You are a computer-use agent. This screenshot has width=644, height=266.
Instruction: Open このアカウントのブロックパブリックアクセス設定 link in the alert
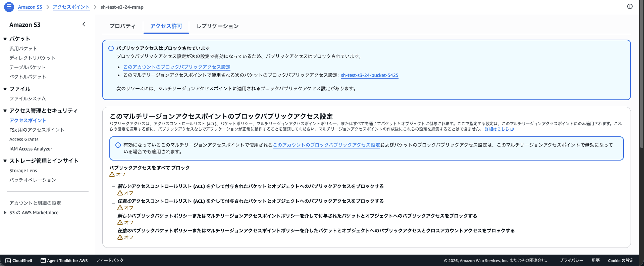177,67
